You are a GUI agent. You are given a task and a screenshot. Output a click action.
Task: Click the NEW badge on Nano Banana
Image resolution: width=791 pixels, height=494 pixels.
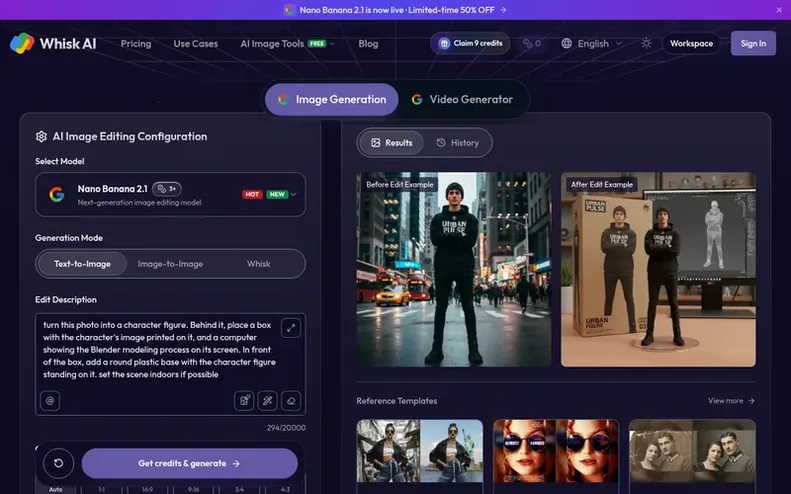(277, 194)
